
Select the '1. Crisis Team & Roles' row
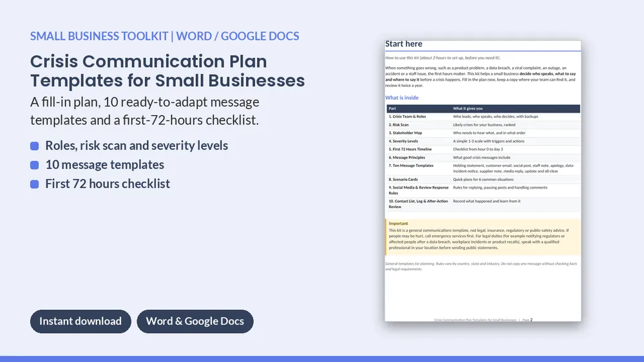pos(484,117)
